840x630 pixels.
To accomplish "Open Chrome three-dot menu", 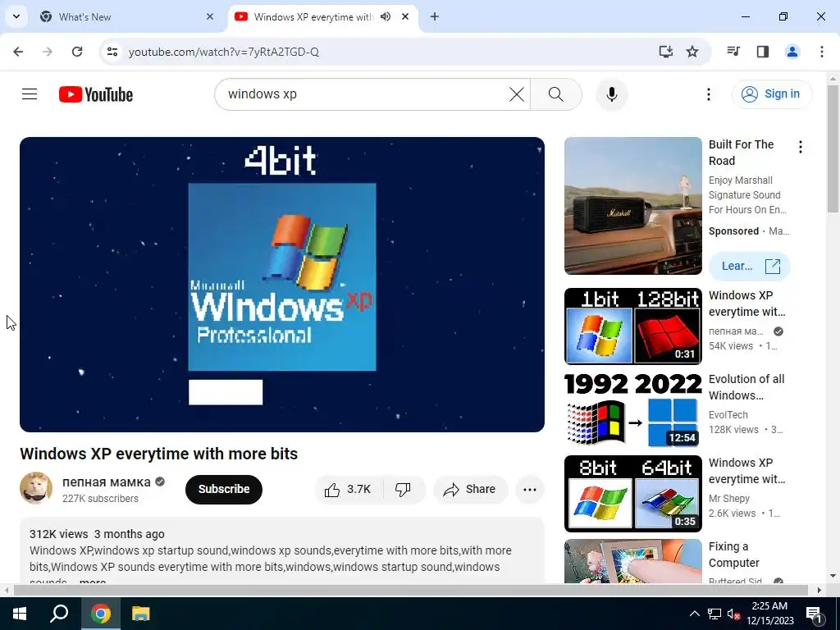I will click(822, 52).
